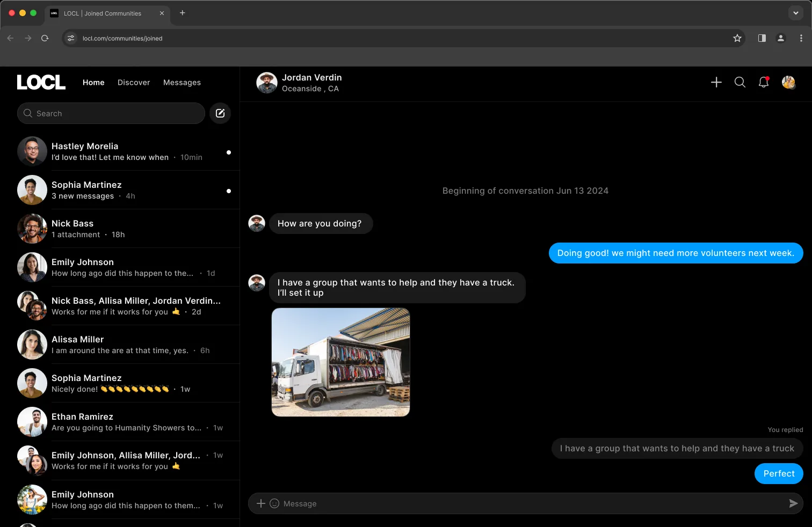Viewport: 812px width, 527px height.
Task: Open the Messages nav item
Action: [x=182, y=82]
